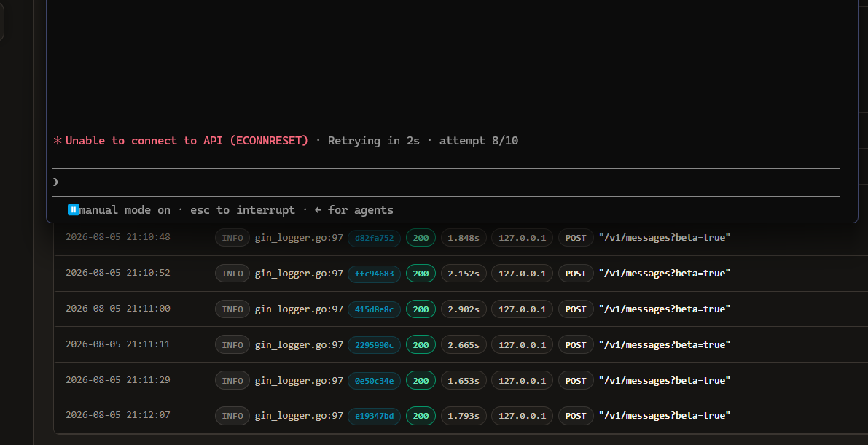Click the 'Unable to connect to API (ECONNRESET)' message
Viewport: 868px width, 445px height.
pos(187,141)
